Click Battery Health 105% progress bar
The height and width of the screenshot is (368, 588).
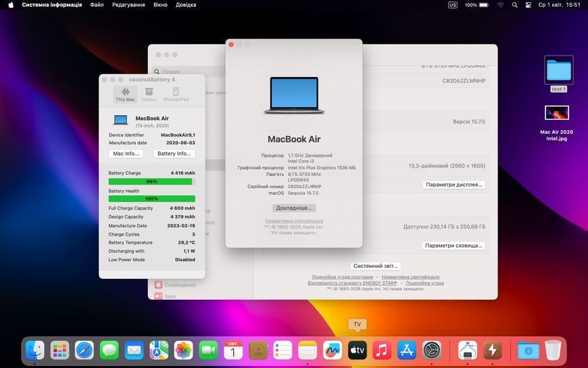click(x=151, y=199)
